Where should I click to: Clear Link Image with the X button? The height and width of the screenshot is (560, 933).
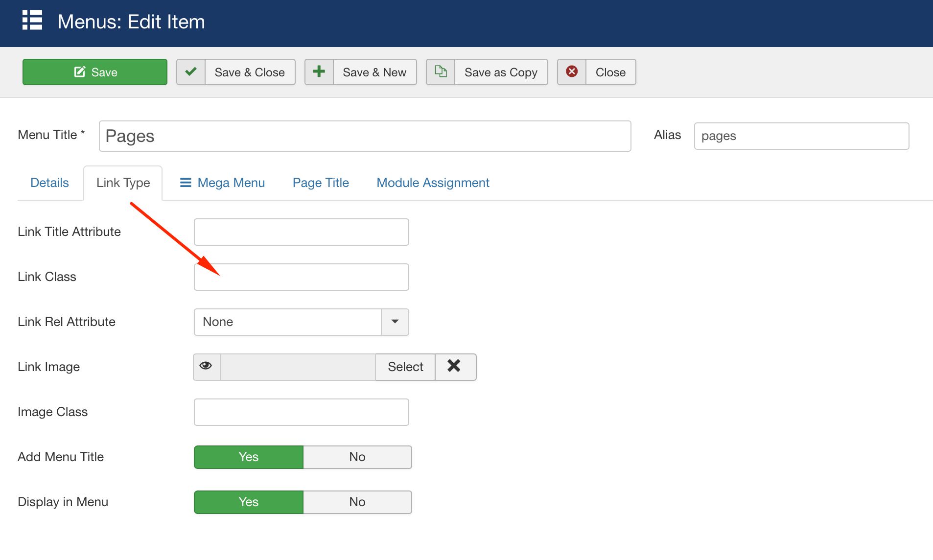point(454,367)
